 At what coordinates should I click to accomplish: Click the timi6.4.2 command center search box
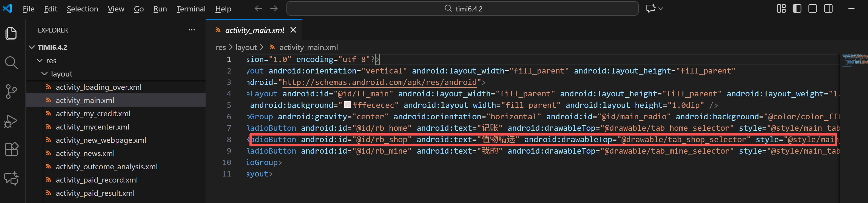tap(462, 9)
